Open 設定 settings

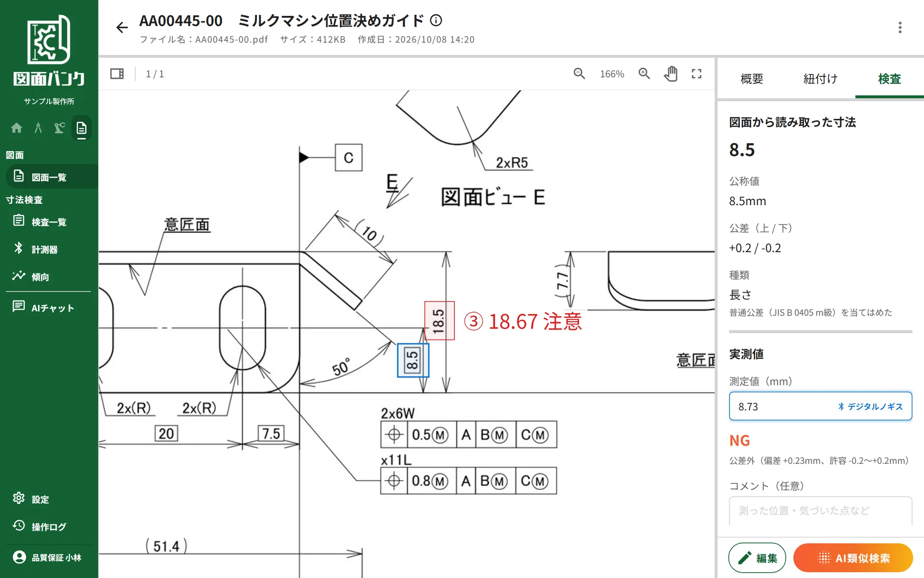coord(49,499)
